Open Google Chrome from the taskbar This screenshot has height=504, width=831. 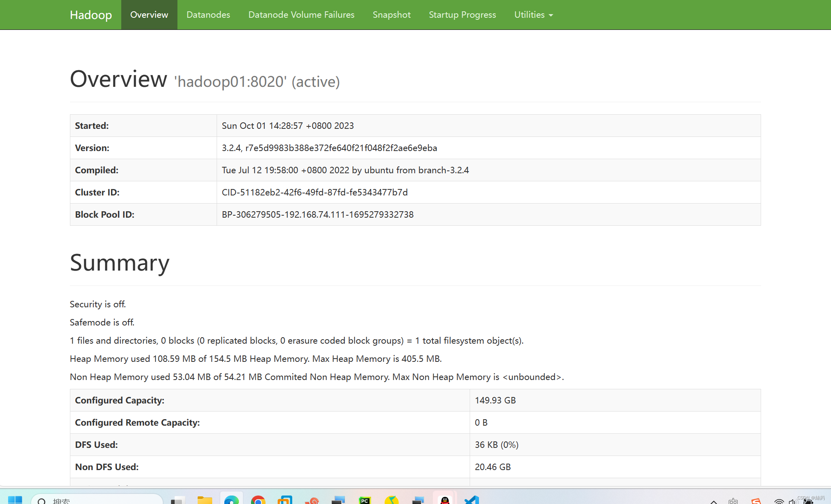point(258,500)
